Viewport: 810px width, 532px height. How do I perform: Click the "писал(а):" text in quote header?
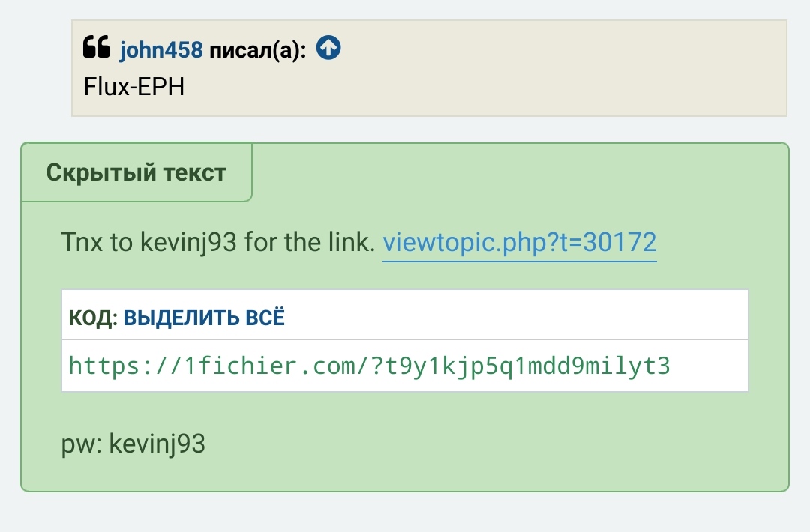pyautogui.click(x=257, y=50)
